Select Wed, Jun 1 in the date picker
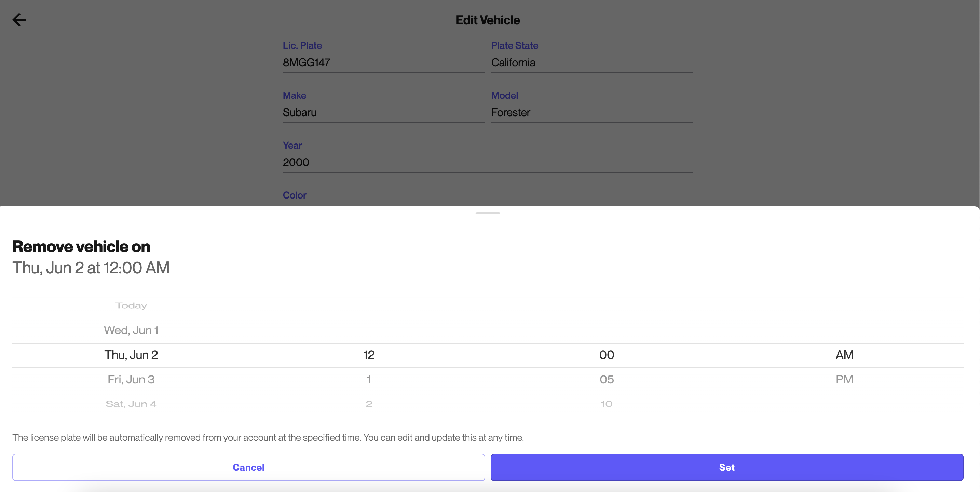Viewport: 980px width, 492px height. pyautogui.click(x=131, y=330)
